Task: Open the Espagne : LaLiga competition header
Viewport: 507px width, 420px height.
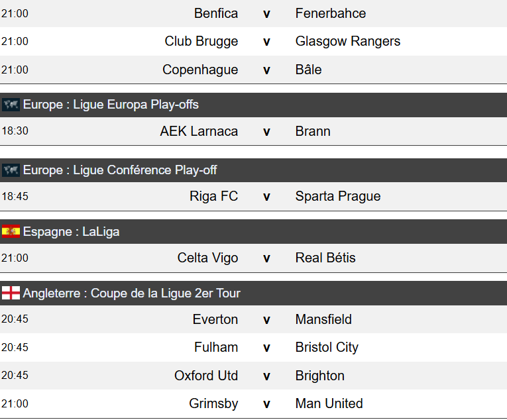Action: point(71,232)
